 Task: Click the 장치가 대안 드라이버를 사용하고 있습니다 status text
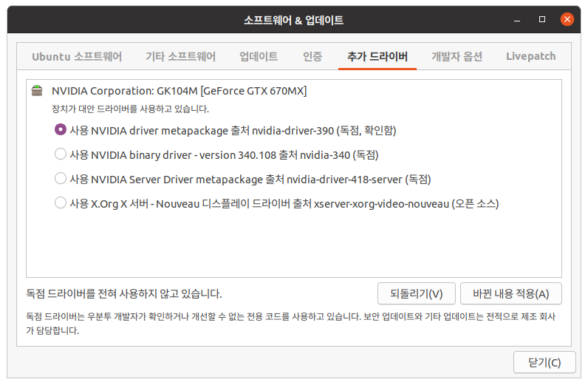click(130, 109)
